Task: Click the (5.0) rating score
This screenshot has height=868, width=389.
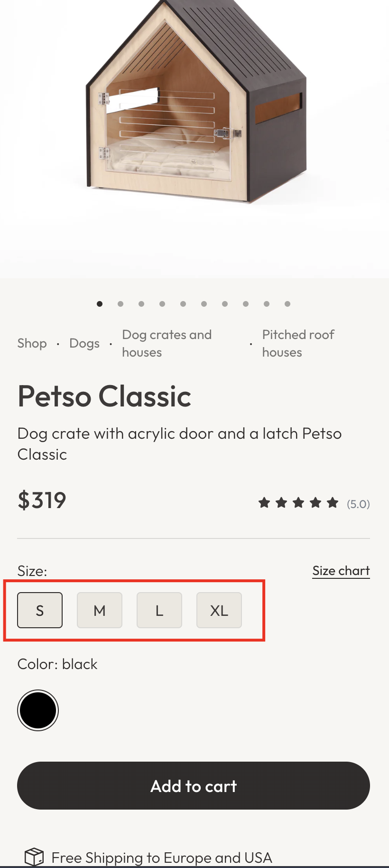Action: point(358,504)
